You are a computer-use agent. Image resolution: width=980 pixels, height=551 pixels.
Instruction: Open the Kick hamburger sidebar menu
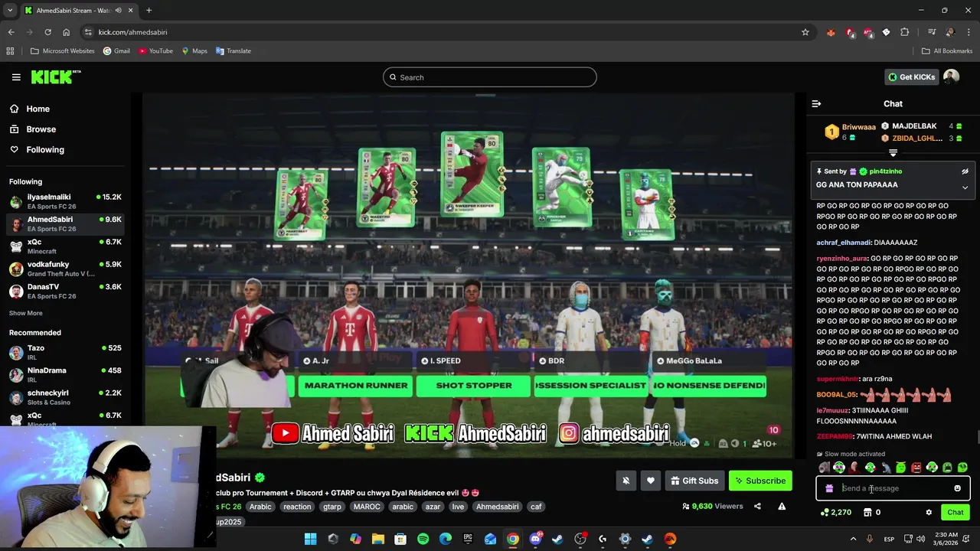click(16, 77)
